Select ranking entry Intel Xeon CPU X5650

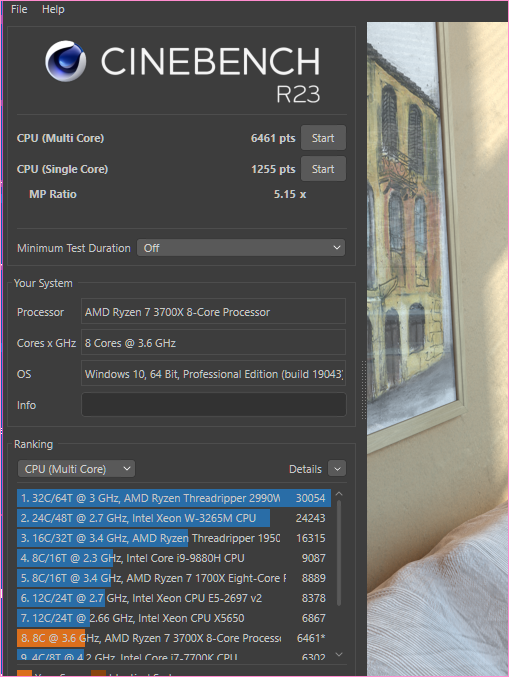[x=174, y=618]
